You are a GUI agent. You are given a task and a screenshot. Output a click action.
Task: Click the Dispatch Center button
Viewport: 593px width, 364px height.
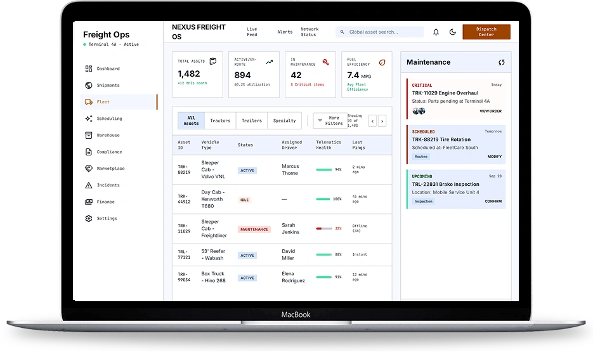(486, 32)
